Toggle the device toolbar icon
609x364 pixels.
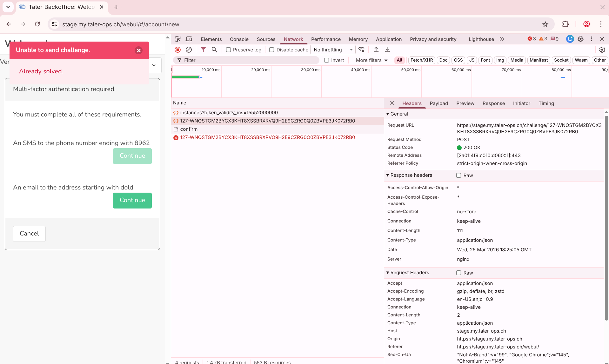[189, 39]
